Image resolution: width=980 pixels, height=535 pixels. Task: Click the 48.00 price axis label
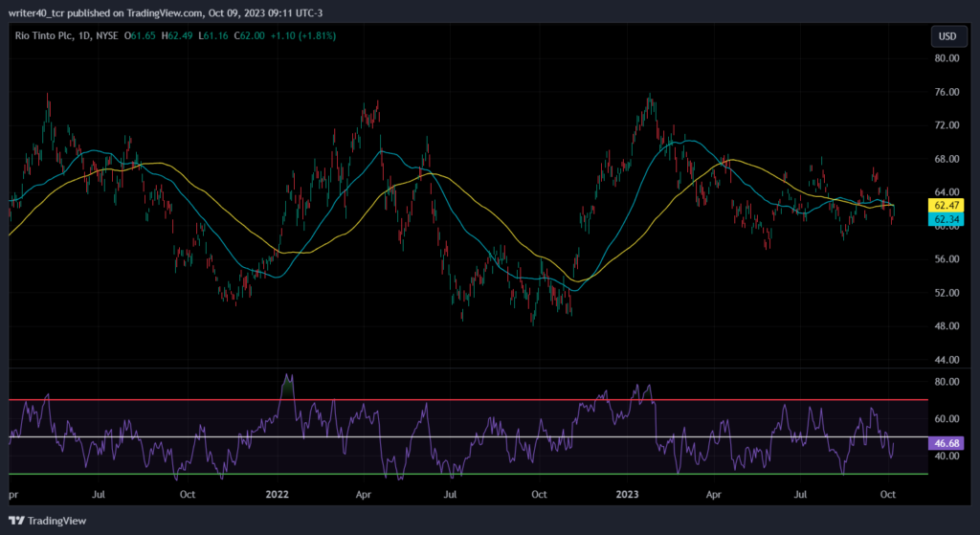click(x=947, y=325)
